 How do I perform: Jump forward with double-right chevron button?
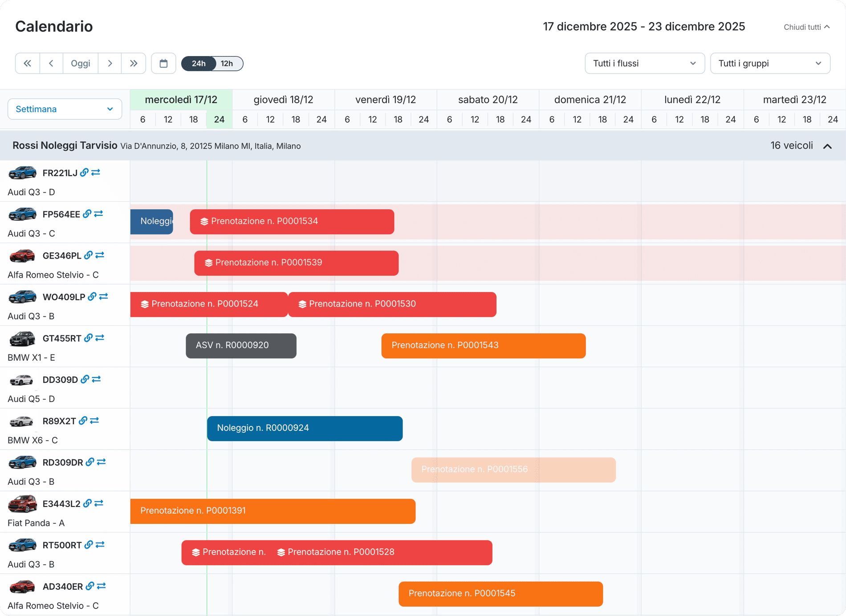134,63
